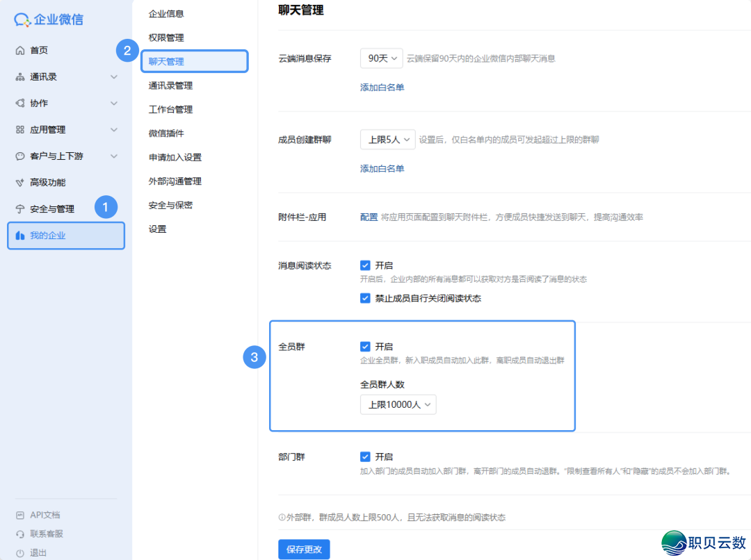Viewport: 751px width, 560px height.
Task: Click the 协作 collaboration icon
Action: click(x=19, y=103)
